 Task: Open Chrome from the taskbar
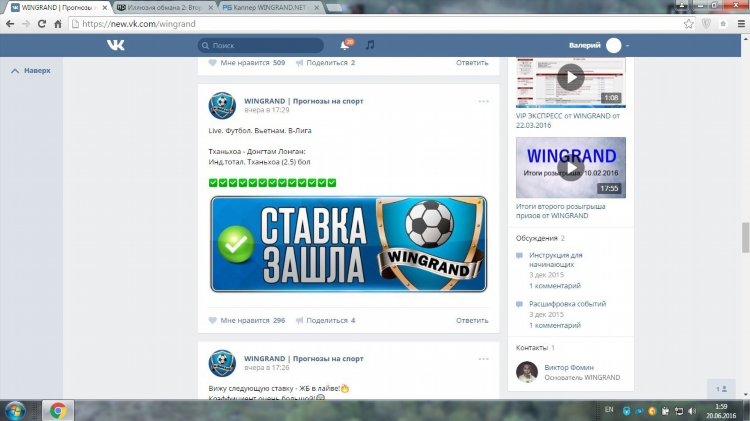tap(58, 410)
